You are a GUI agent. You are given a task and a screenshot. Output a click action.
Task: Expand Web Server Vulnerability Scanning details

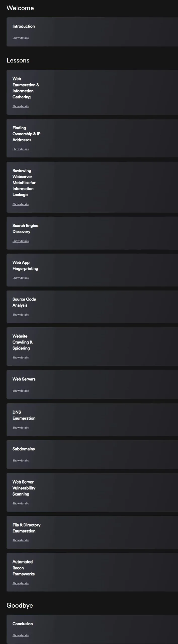tap(21, 504)
